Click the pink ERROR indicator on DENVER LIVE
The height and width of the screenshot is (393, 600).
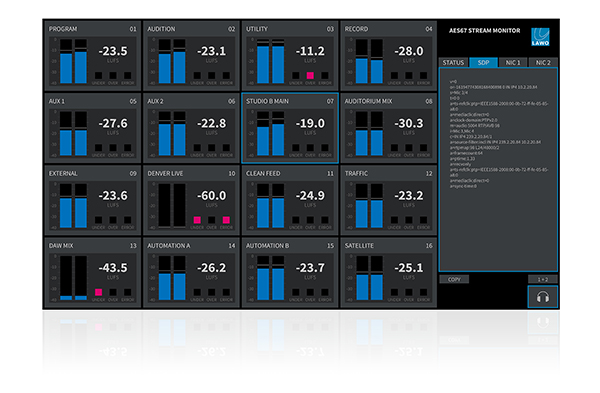pos(226,220)
